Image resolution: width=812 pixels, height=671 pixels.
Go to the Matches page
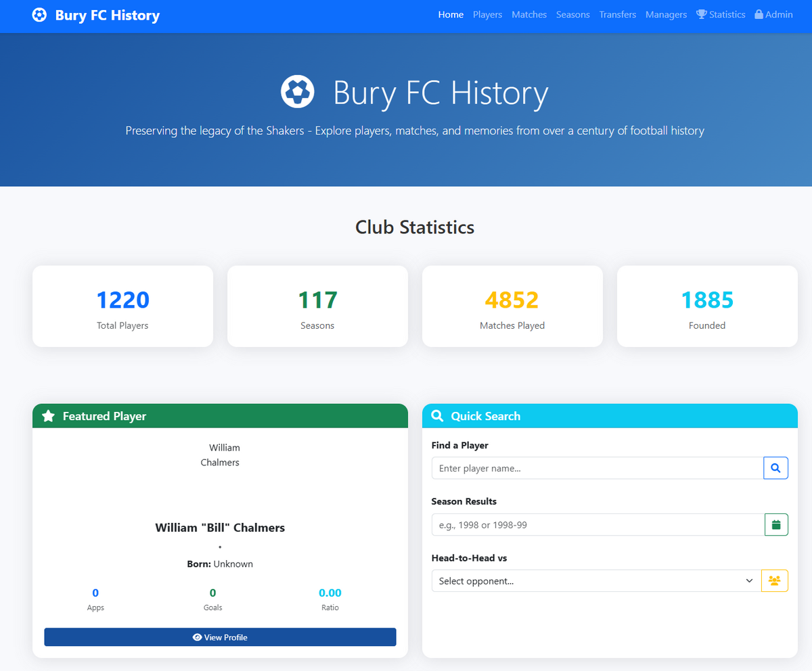pos(529,14)
